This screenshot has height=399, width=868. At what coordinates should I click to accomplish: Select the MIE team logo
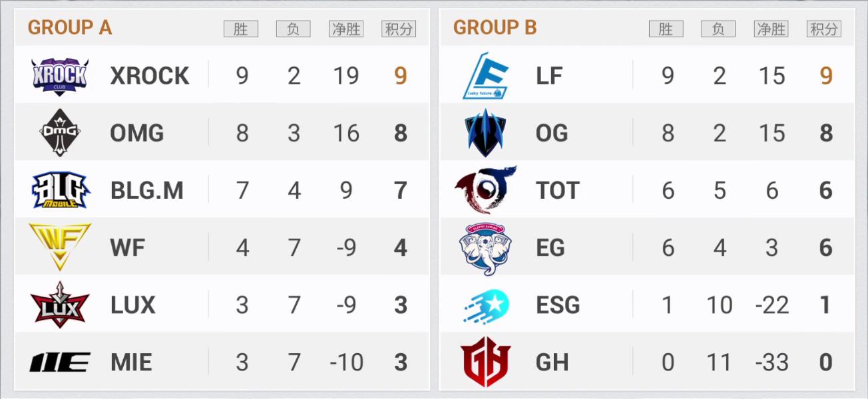coord(60,362)
